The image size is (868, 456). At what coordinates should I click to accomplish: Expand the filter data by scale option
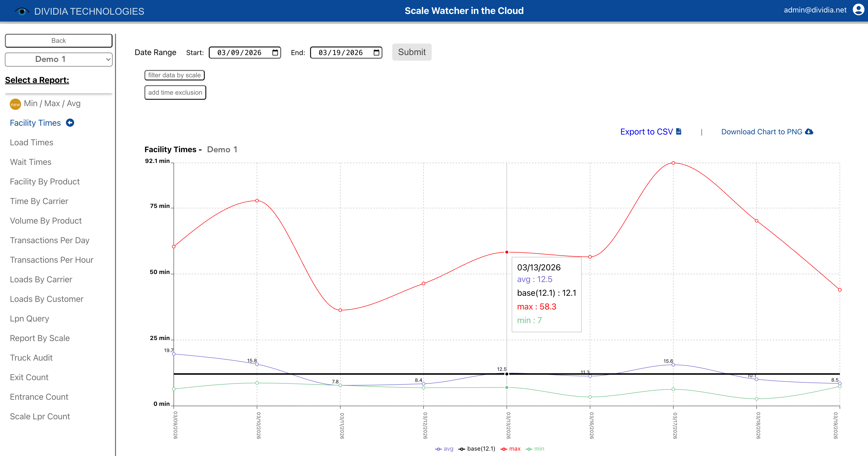(x=174, y=75)
